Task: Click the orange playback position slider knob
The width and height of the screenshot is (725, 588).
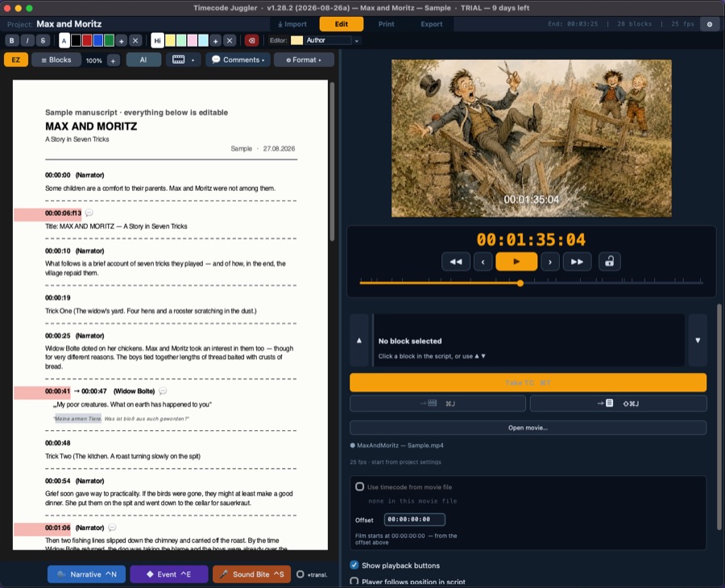Action: 520,283
